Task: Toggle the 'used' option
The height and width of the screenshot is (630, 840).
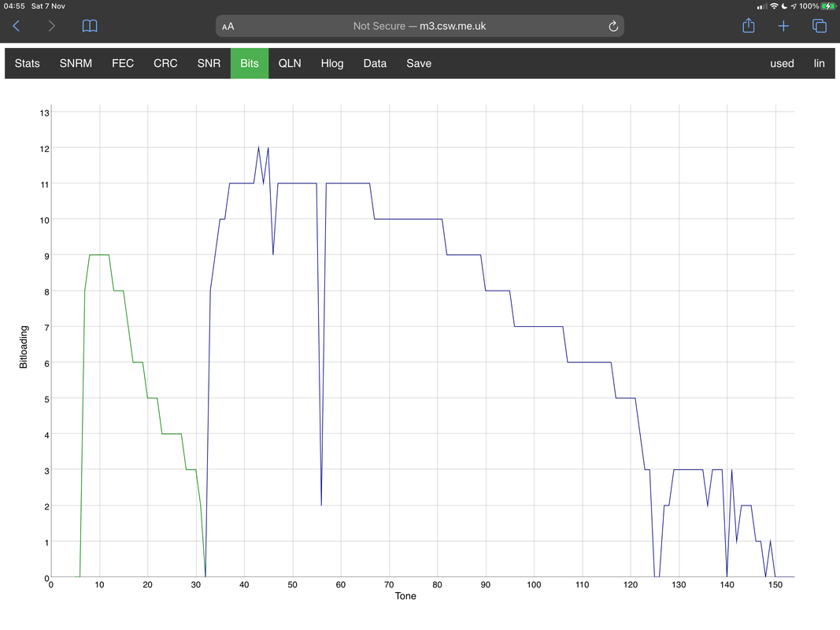Action: [x=783, y=63]
